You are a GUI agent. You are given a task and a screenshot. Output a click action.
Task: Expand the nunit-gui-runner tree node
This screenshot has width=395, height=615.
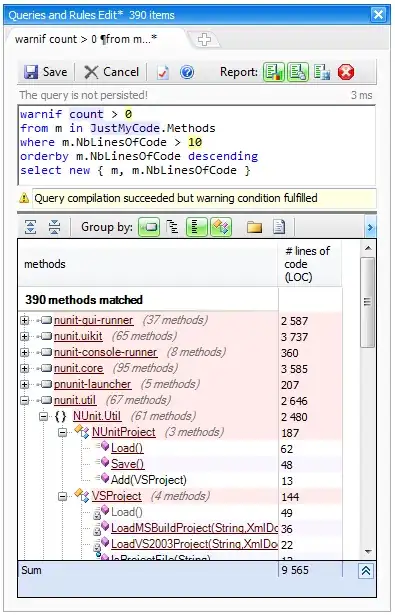pyautogui.click(x=24, y=321)
